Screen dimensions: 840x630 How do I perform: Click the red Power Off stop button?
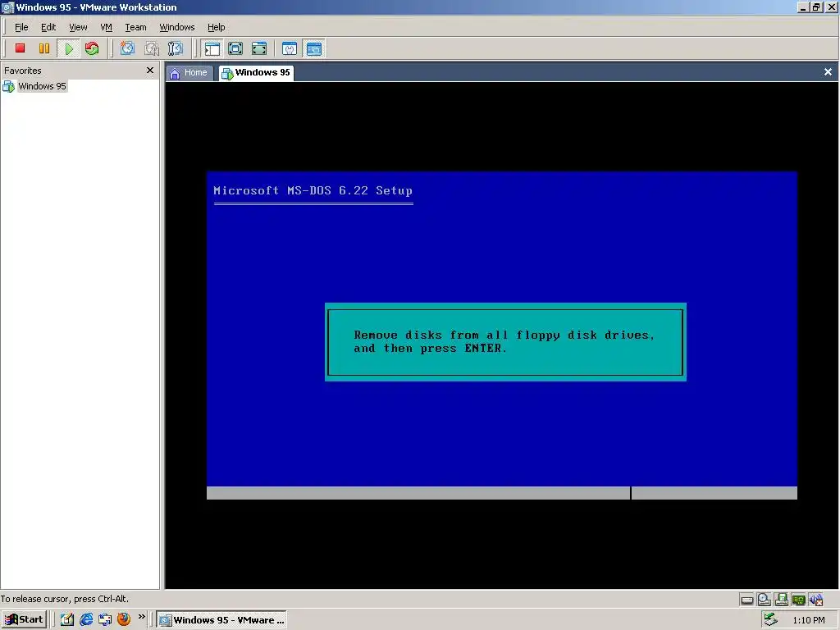point(20,48)
